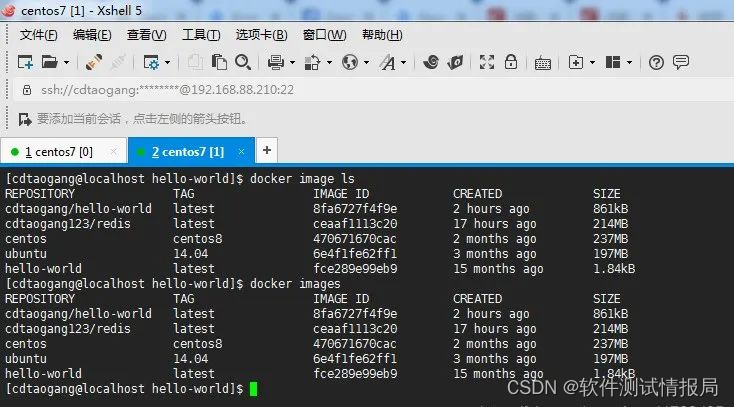Expand the Open folder dropdown arrow

click(x=66, y=62)
